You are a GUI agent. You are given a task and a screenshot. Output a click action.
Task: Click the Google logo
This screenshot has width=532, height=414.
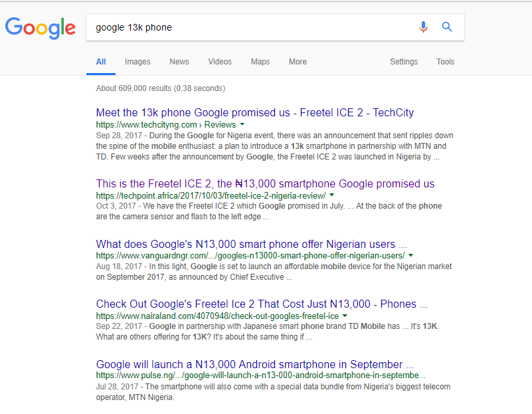pos(41,28)
